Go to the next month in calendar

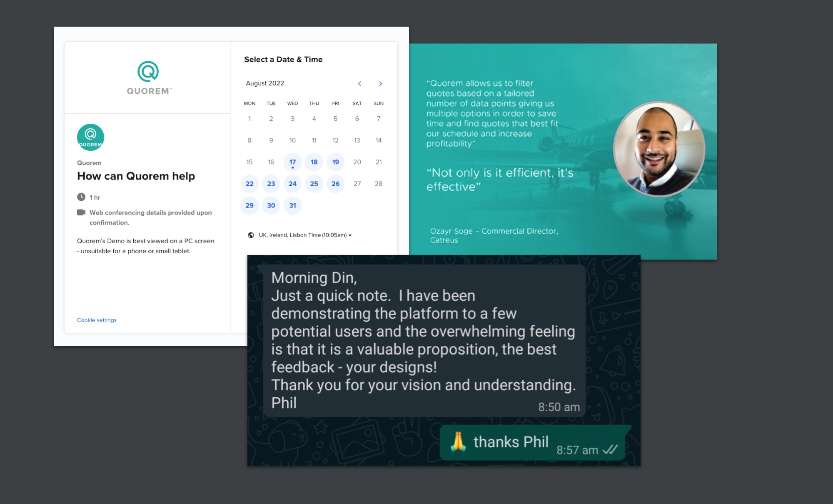(380, 84)
